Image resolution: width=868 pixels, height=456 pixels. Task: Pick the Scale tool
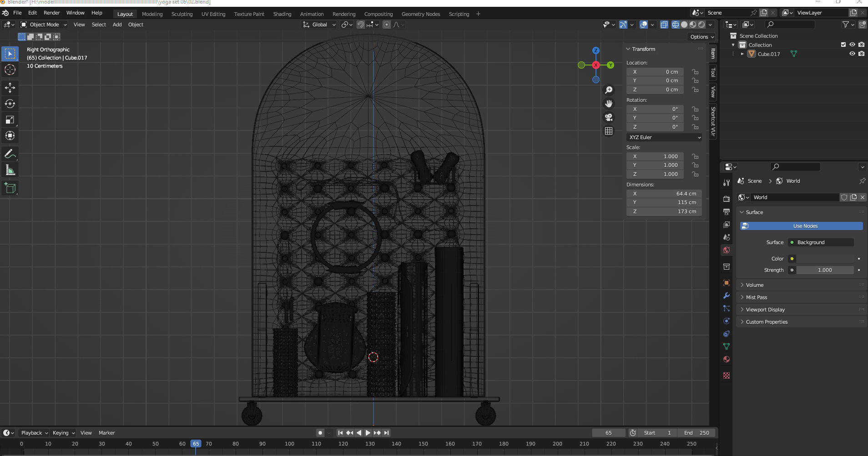10,120
